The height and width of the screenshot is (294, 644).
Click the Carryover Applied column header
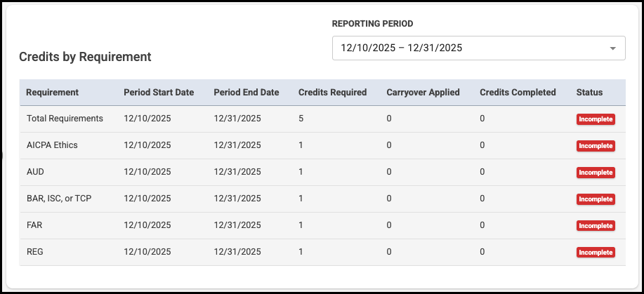click(x=423, y=93)
